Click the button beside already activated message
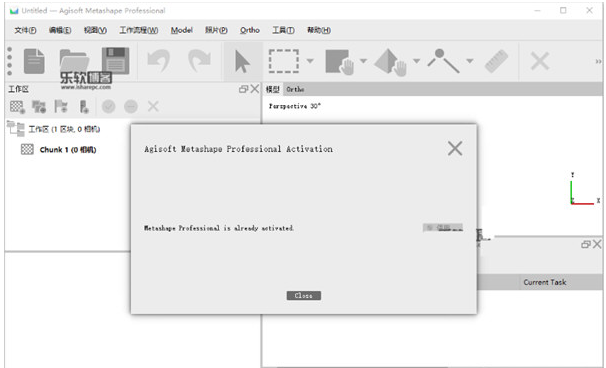This screenshot has height=368, width=606. (443, 228)
